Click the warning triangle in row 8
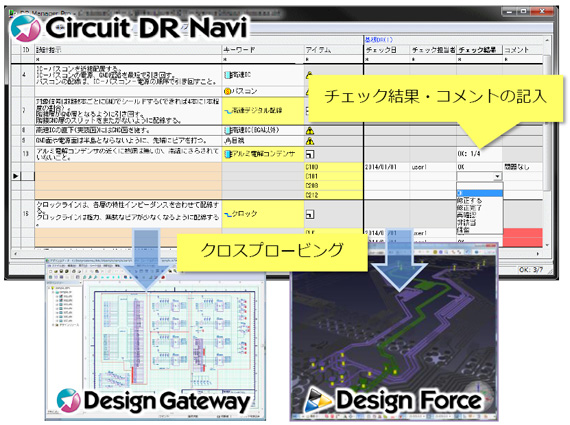The width and height of the screenshot is (570, 425). click(310, 131)
